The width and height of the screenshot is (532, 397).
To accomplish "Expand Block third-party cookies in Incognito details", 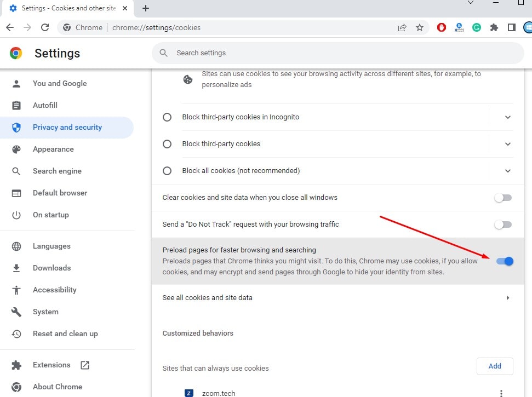I will pos(507,117).
